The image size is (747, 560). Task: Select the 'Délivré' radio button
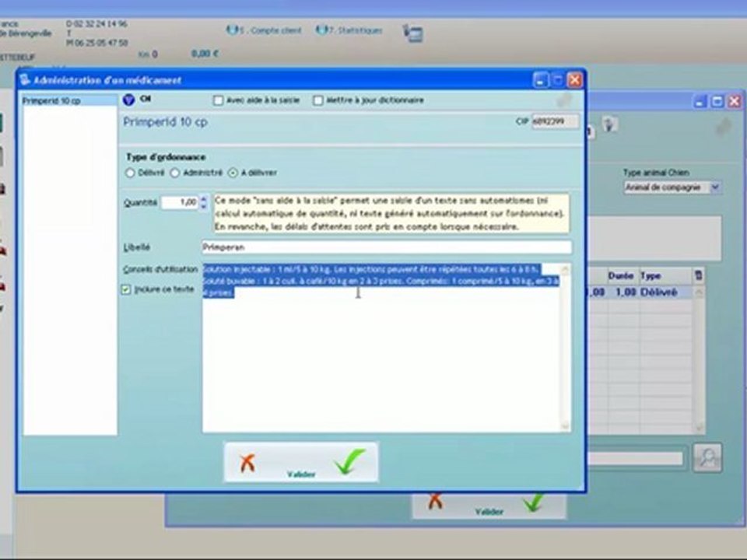click(x=130, y=173)
